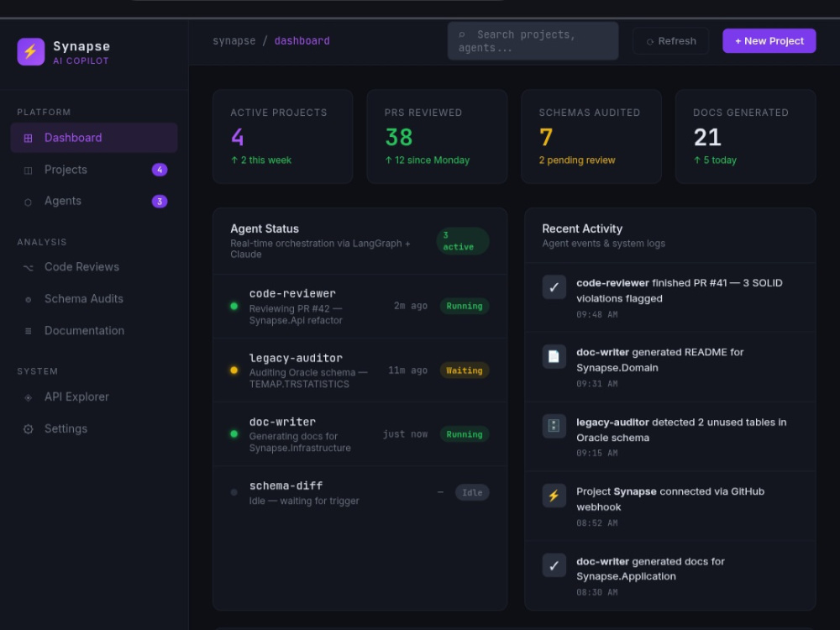Click the 3 active badge
840x630 pixels.
pos(462,241)
